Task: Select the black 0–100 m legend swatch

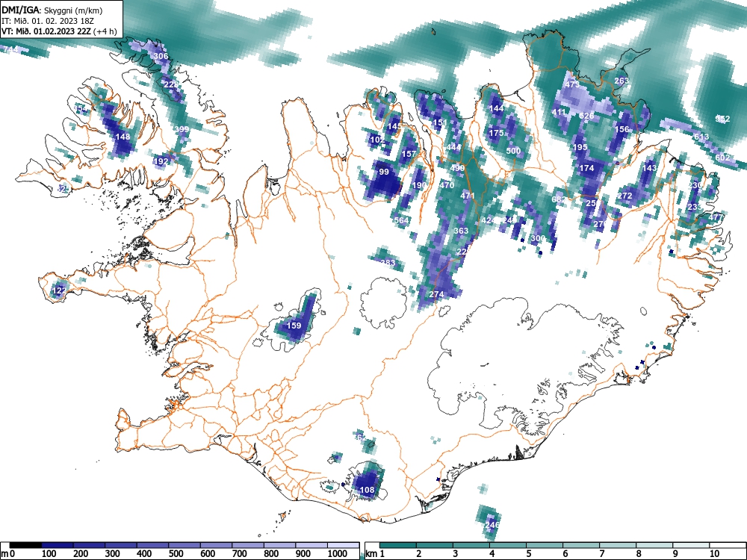Action: [x=25, y=545]
